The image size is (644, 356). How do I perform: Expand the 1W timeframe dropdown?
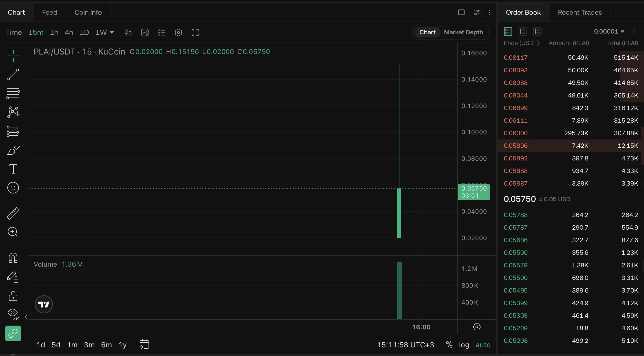(x=112, y=32)
